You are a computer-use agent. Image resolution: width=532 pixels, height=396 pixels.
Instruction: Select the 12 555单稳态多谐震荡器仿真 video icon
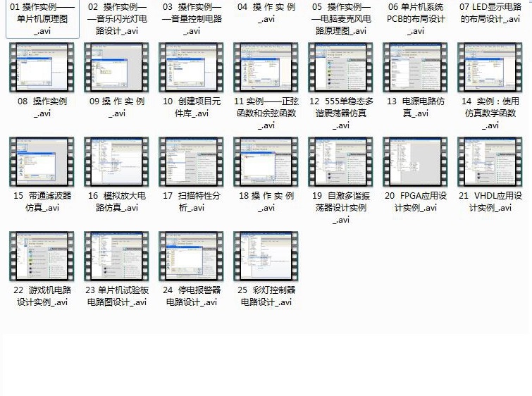click(340, 67)
